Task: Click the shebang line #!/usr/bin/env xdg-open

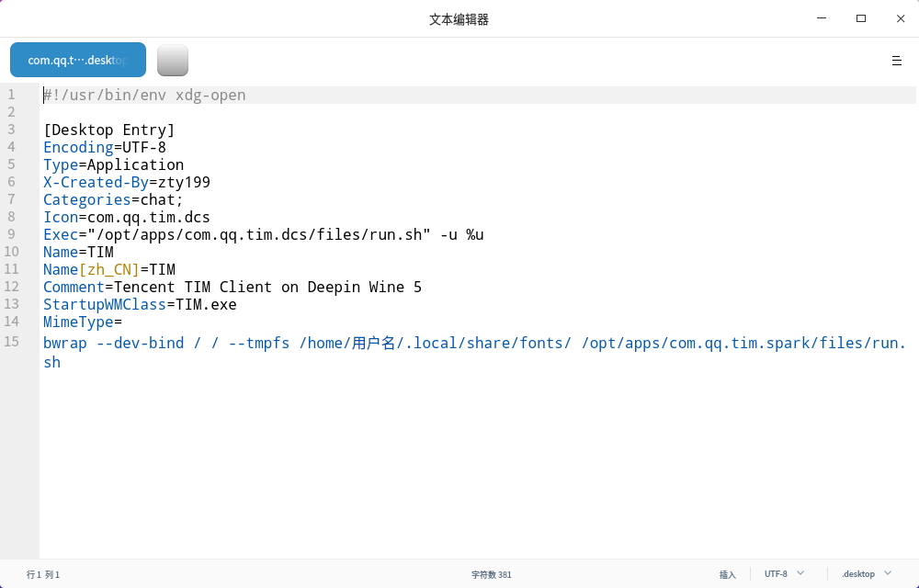Action: point(145,96)
